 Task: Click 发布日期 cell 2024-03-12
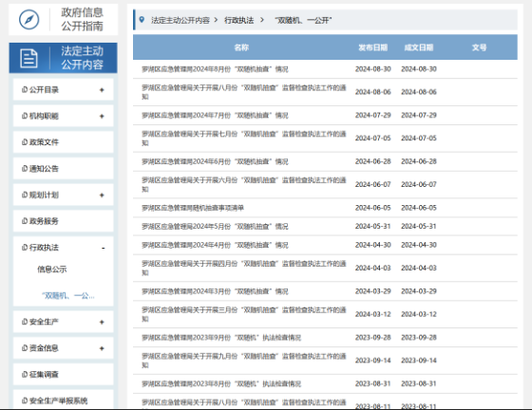click(x=372, y=314)
